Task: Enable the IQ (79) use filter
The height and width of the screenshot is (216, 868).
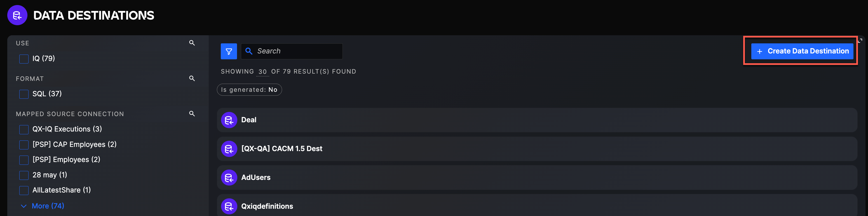Action: pos(24,59)
